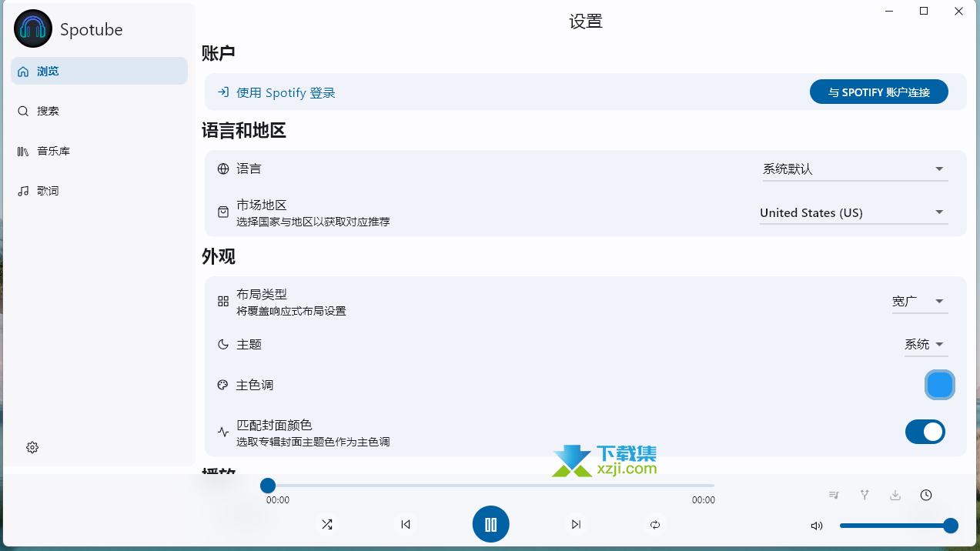Click the palette icon beside 主色调
This screenshot has height=551, width=980.
click(x=223, y=385)
